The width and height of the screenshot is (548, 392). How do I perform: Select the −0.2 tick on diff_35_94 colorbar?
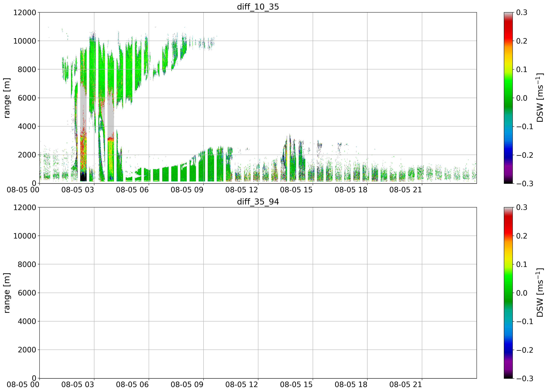point(525,350)
